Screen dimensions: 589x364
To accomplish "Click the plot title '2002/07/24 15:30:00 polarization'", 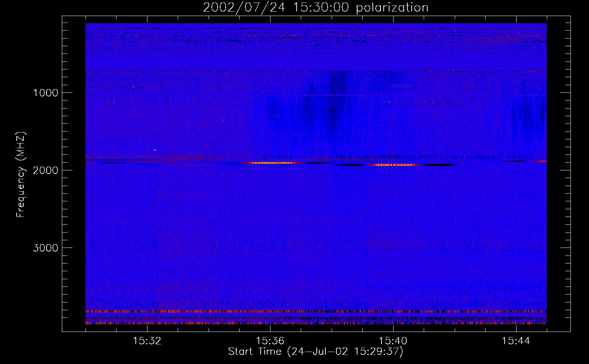I will point(316,8).
